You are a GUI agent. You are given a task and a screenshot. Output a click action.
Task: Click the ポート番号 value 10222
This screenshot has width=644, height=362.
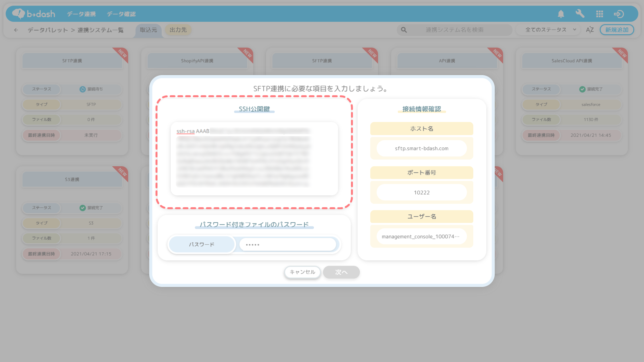(422, 192)
